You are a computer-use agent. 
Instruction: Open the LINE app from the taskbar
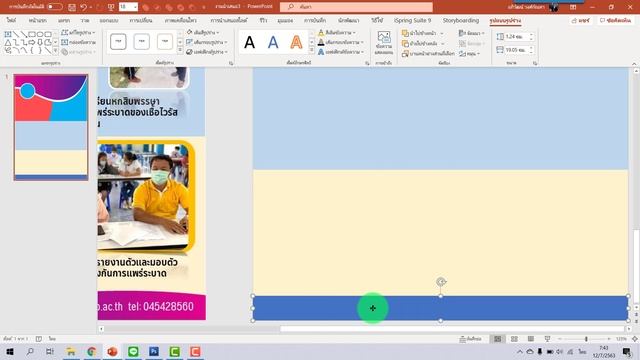[133, 351]
